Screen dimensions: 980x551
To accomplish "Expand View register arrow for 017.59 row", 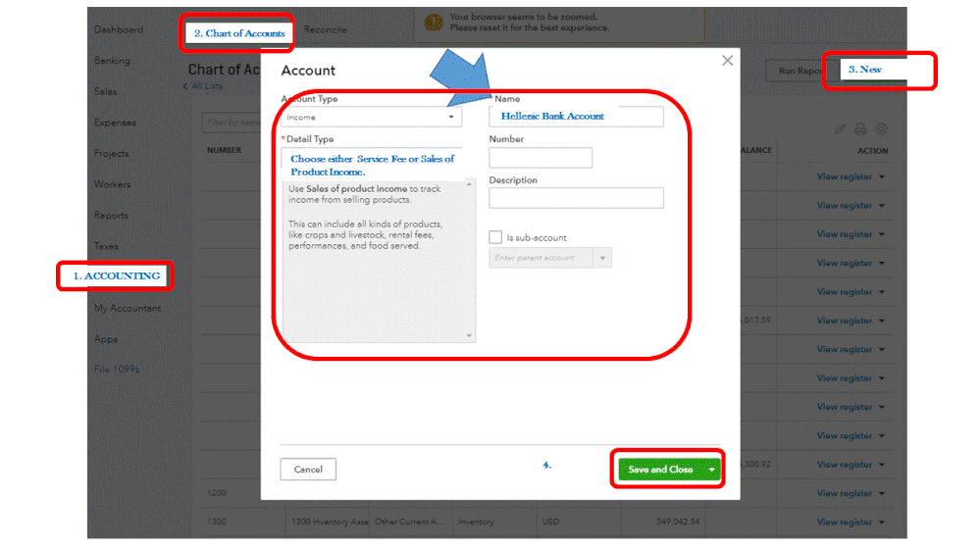I will tap(882, 321).
